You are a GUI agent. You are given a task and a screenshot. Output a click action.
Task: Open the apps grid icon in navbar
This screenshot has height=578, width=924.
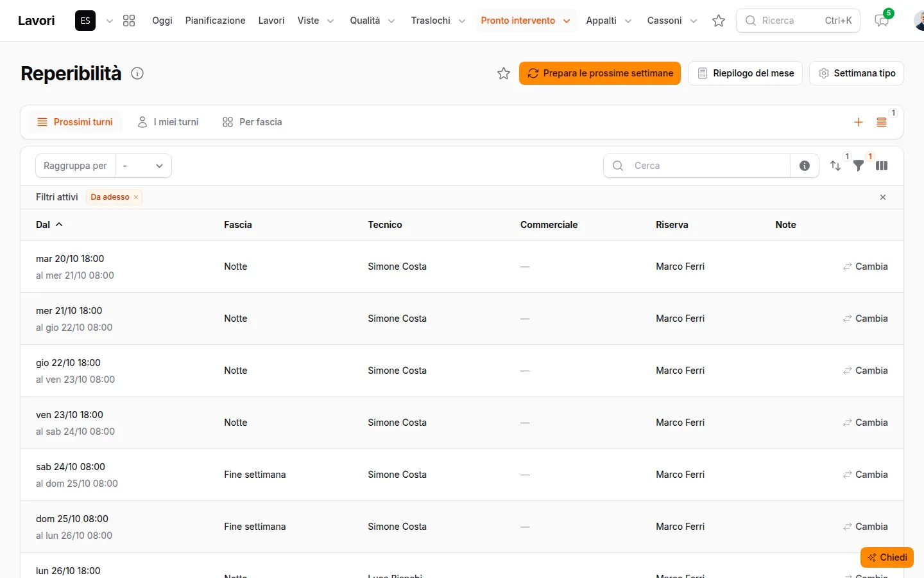click(x=129, y=21)
